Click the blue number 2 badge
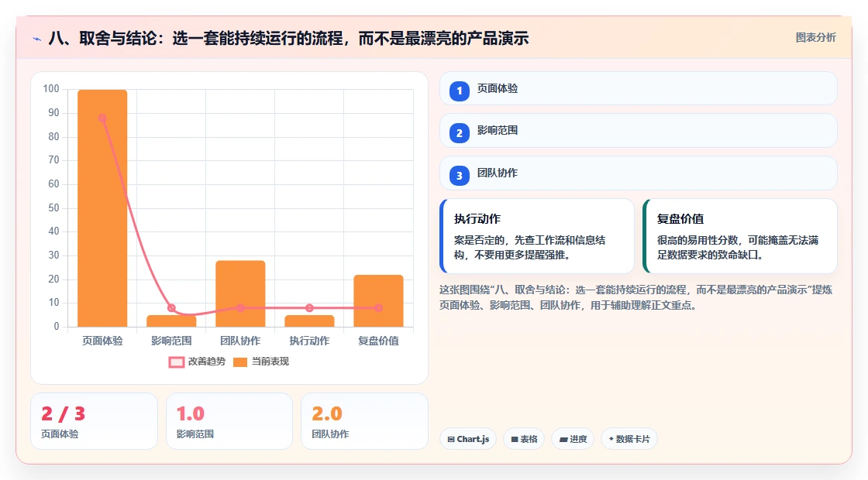This screenshot has width=868, height=480. point(459,132)
